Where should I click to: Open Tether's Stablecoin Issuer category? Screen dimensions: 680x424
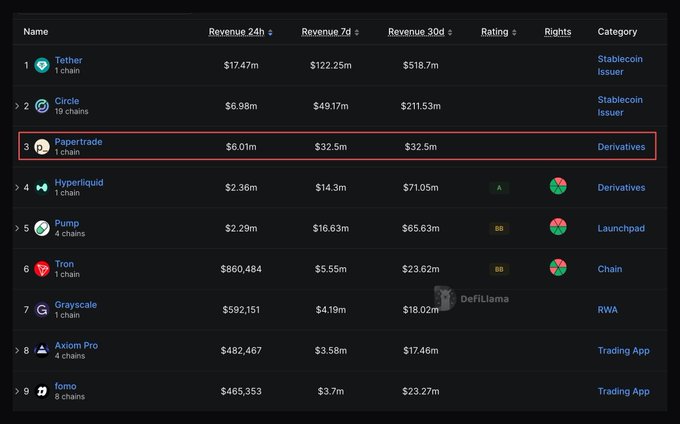point(620,65)
